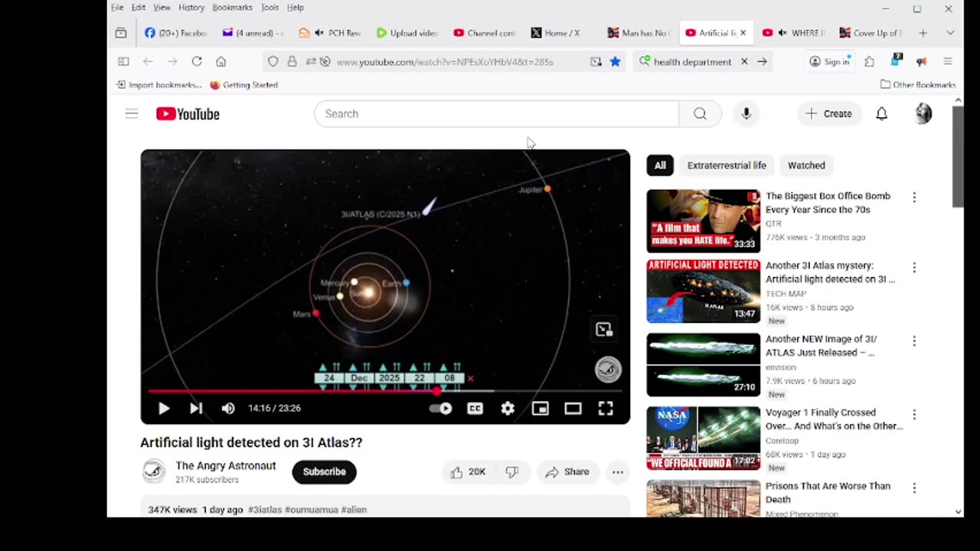Open options for Another 3I Atlas mystery video
The image size is (980, 551).
point(914,268)
